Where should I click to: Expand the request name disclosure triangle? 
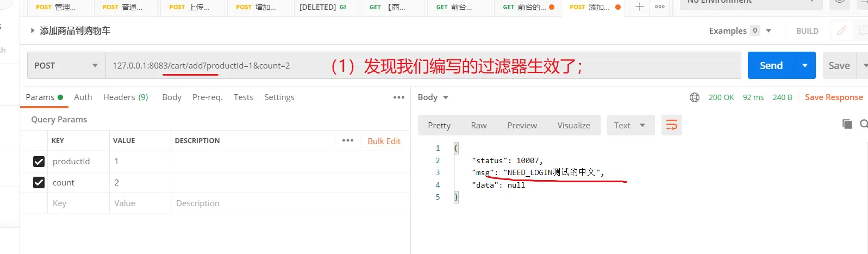tap(33, 30)
